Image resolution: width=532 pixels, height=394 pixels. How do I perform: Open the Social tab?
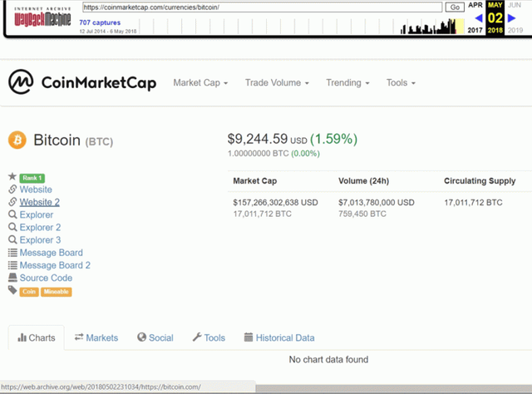click(x=155, y=337)
